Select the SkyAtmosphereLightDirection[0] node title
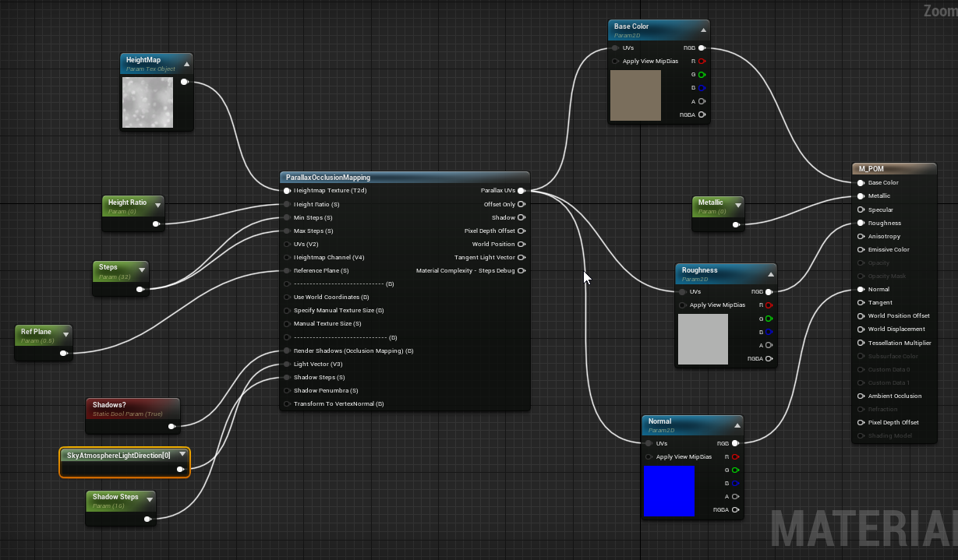The image size is (958, 560). 118,455
